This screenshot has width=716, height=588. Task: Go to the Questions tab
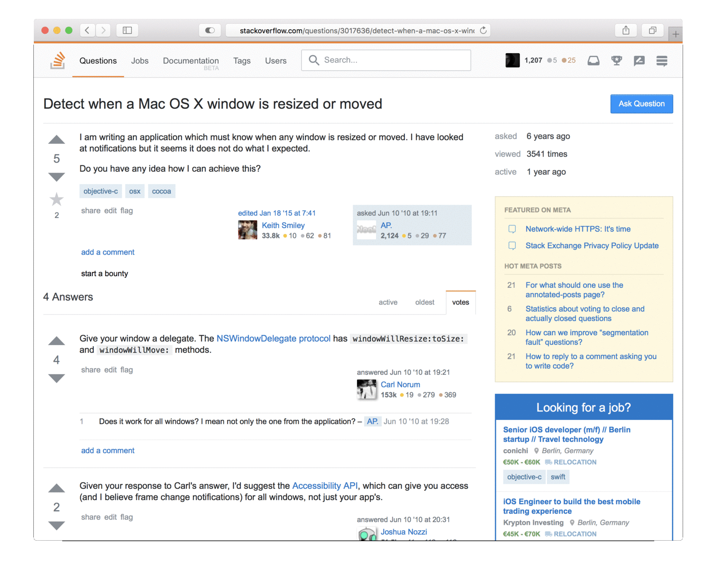click(98, 61)
